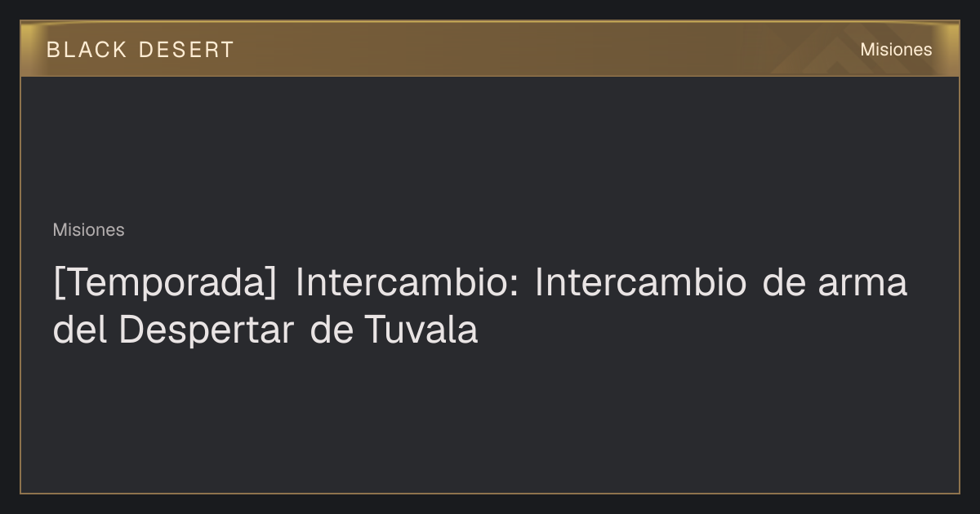980x514 pixels.
Task: Click the chevron emblem in the header banner
Action: (x=841, y=55)
